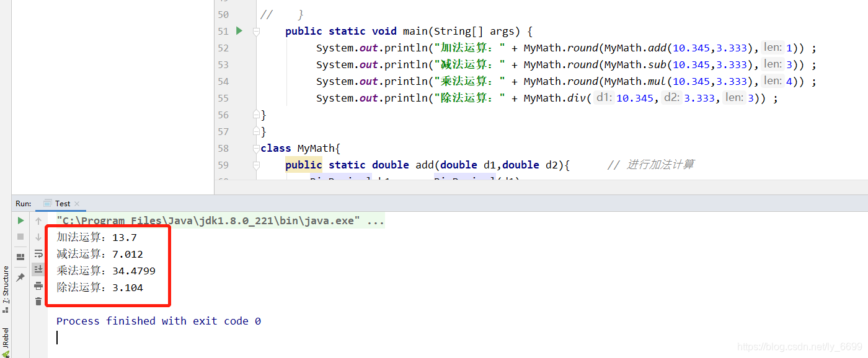Click the gray stop process button
Screen dimensions: 868x358
click(20, 237)
